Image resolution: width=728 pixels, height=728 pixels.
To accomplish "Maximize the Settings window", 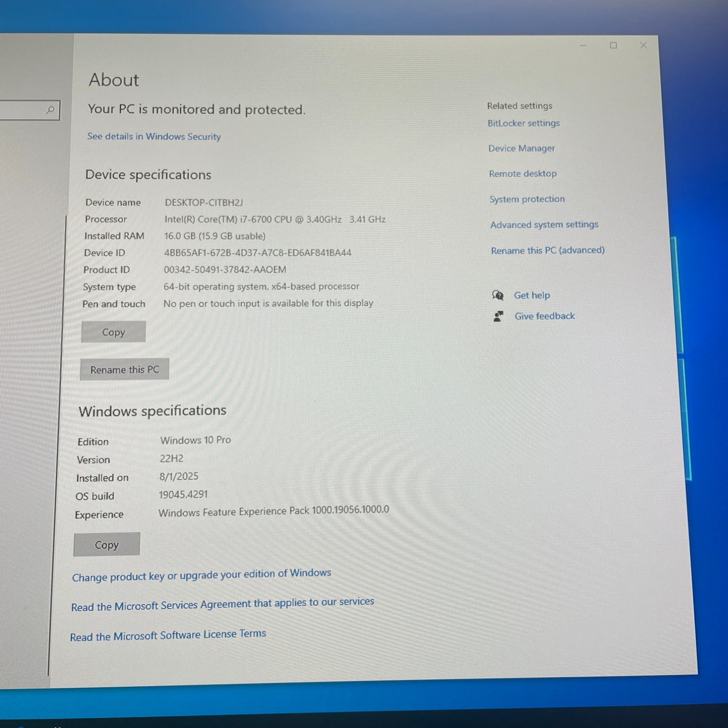I will coord(613,46).
